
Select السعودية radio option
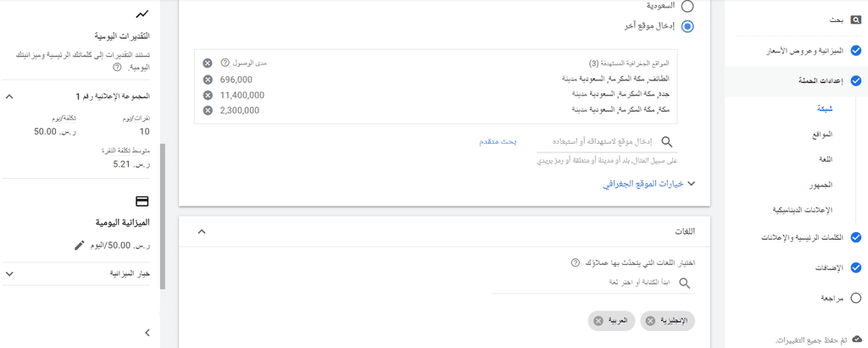687,6
